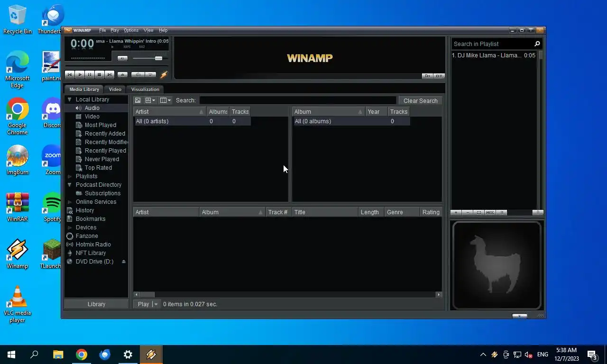Image resolution: width=607 pixels, height=364 pixels.
Task: Switch to the Video tab
Action: [115, 89]
